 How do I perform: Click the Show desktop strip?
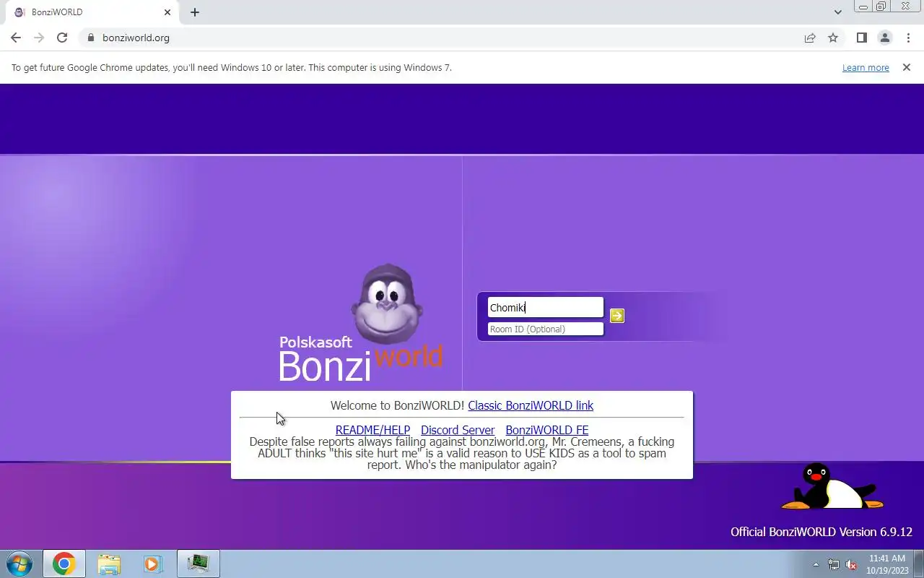point(919,564)
